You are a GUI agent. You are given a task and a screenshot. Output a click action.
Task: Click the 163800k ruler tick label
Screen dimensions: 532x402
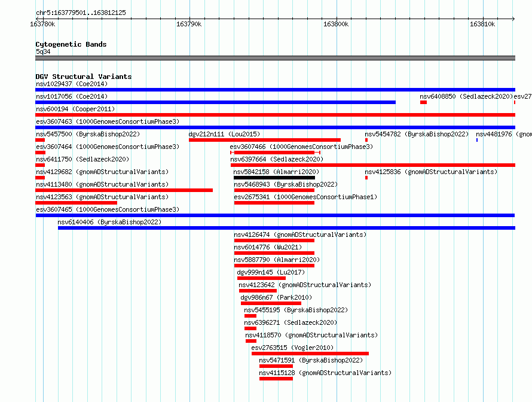tap(336, 24)
